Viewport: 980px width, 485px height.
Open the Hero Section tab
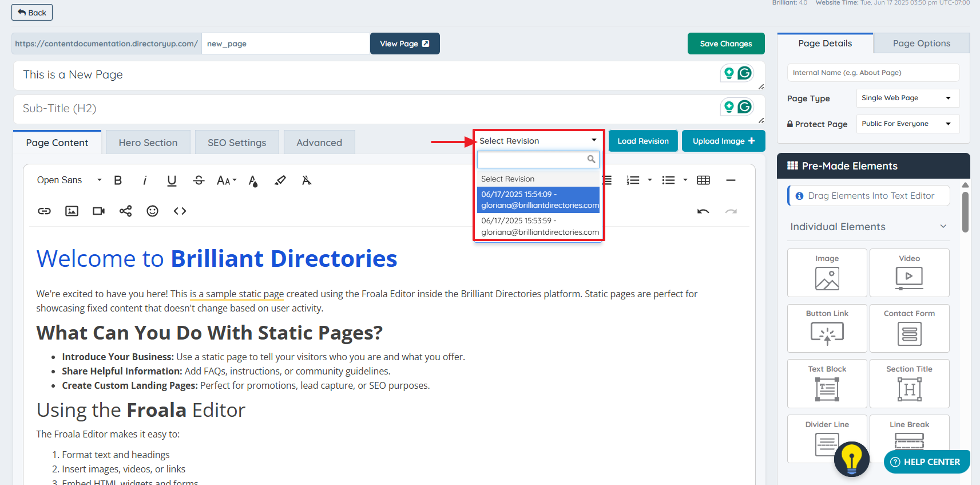tap(148, 143)
